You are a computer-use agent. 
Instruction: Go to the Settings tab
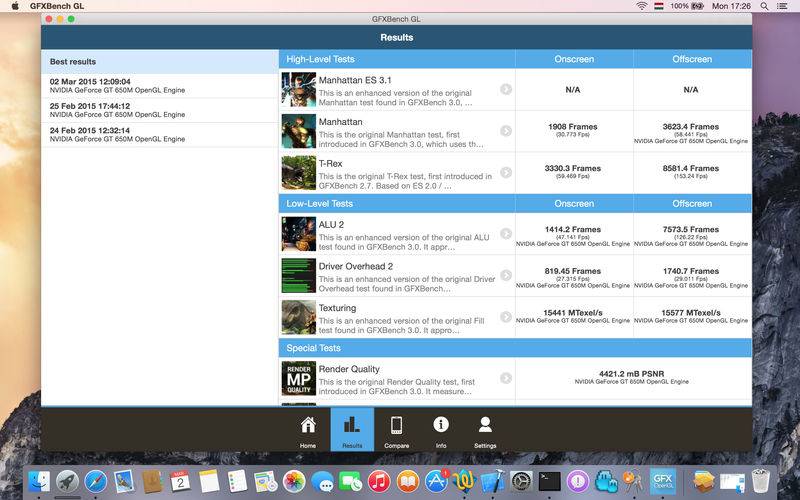[485, 429]
